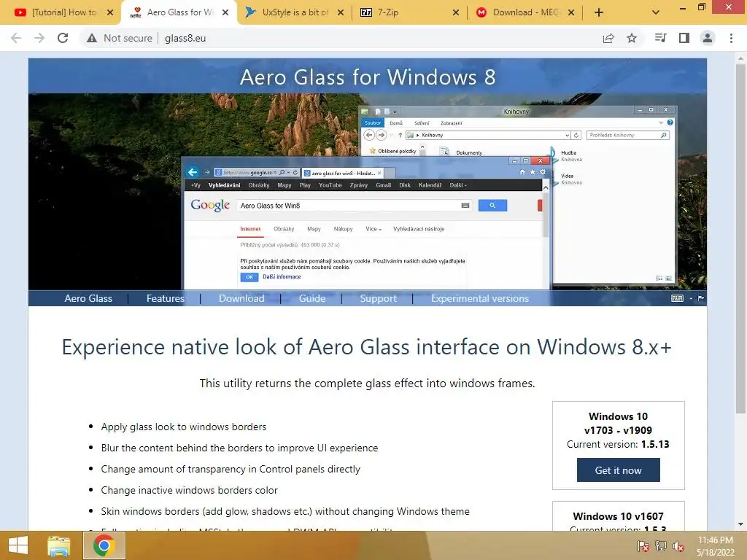The width and height of the screenshot is (747, 560).
Task: Toggle the browser side panel
Action: click(x=684, y=38)
